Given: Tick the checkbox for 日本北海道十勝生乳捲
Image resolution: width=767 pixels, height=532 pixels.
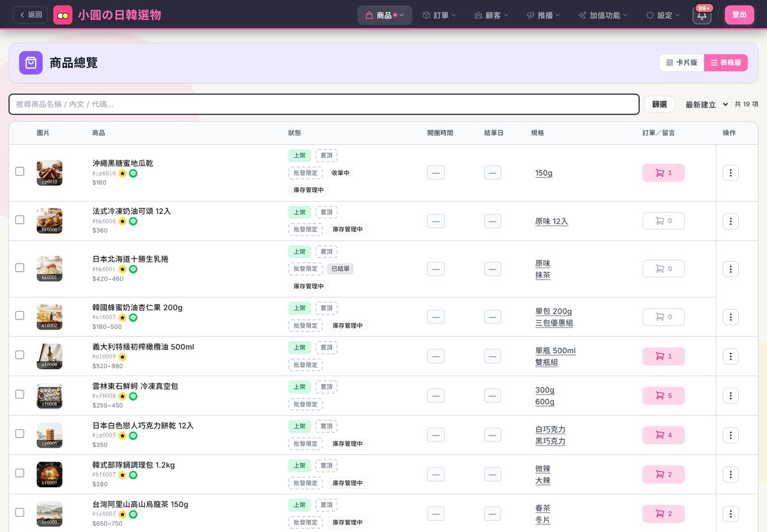Looking at the screenshot, I should point(20,268).
